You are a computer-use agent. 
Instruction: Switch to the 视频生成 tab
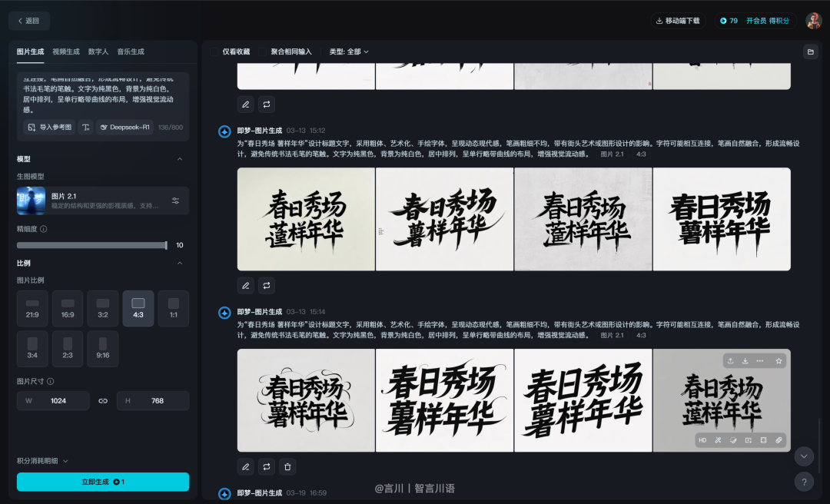[66, 51]
